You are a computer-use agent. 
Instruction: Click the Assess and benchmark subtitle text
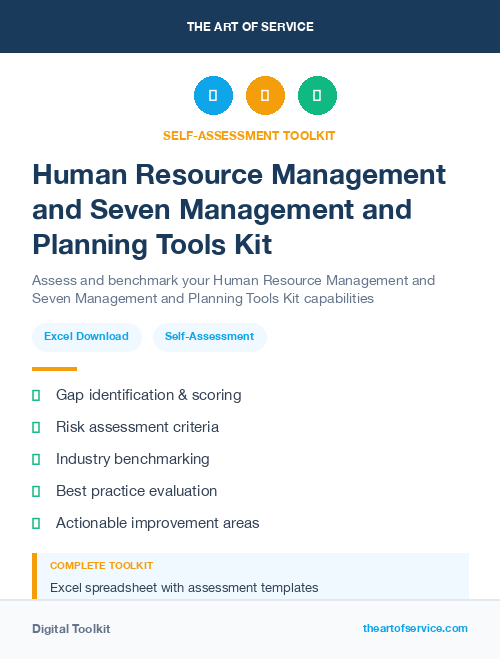(234, 289)
